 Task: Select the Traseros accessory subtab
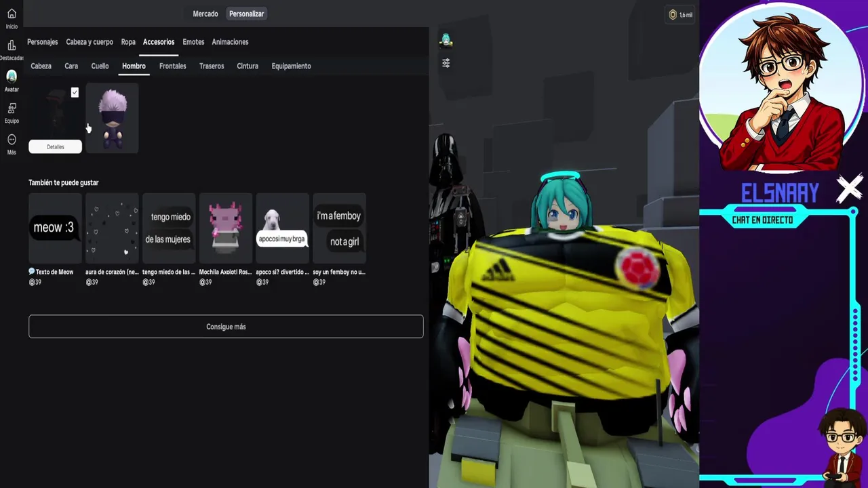[x=212, y=66]
